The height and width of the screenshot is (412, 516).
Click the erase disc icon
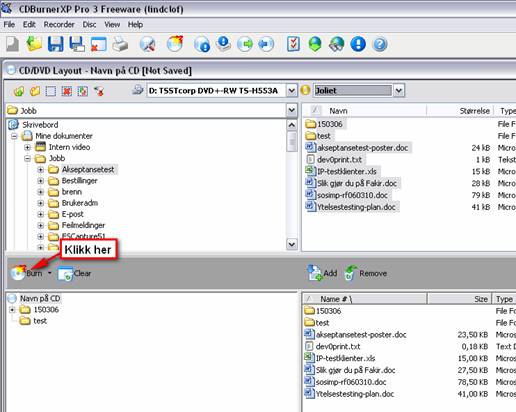[x=148, y=44]
